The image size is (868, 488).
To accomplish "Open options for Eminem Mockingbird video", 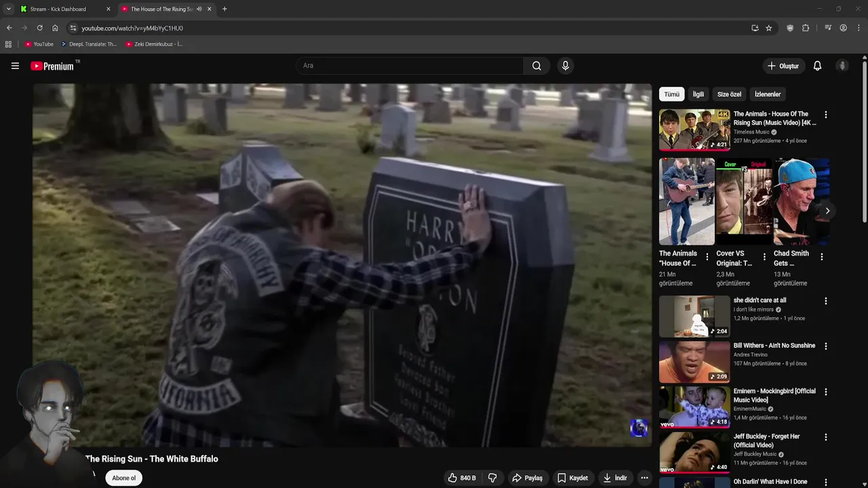I will tap(825, 392).
